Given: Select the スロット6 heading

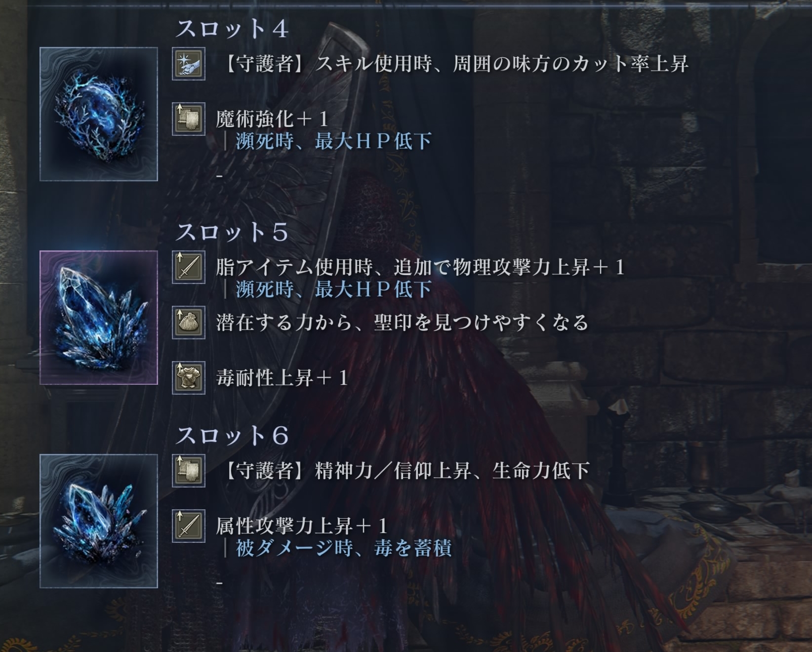Looking at the screenshot, I should click(232, 435).
